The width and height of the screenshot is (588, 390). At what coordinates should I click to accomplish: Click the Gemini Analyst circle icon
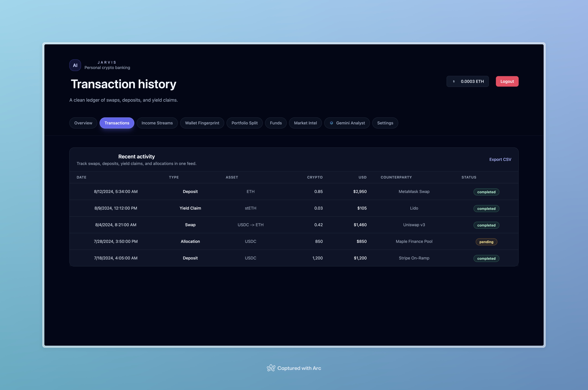click(x=331, y=123)
